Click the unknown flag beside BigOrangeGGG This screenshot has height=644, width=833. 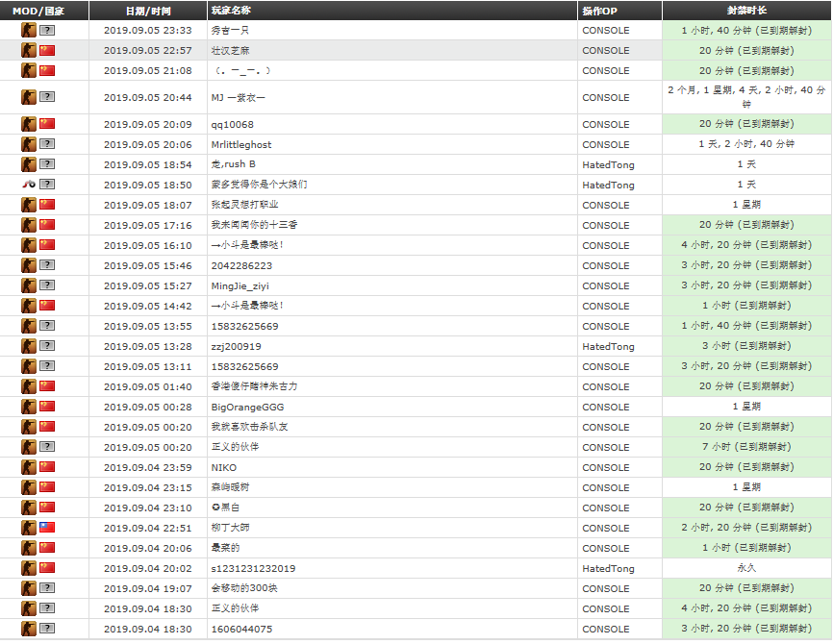pos(47,406)
